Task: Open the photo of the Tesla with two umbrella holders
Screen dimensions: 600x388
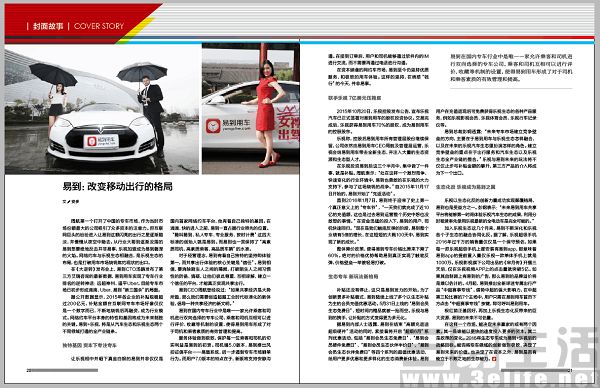Action: click(x=102, y=109)
